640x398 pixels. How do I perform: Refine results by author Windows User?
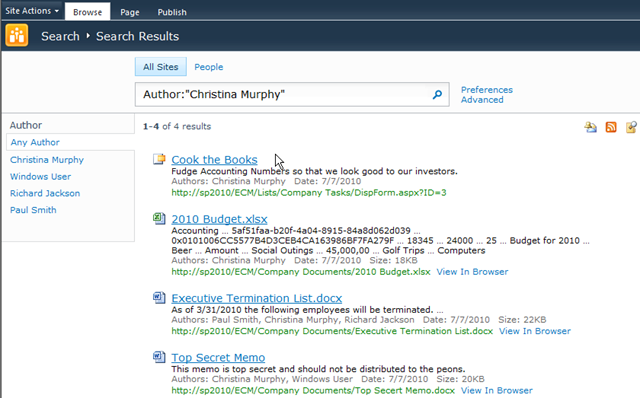tap(40, 176)
